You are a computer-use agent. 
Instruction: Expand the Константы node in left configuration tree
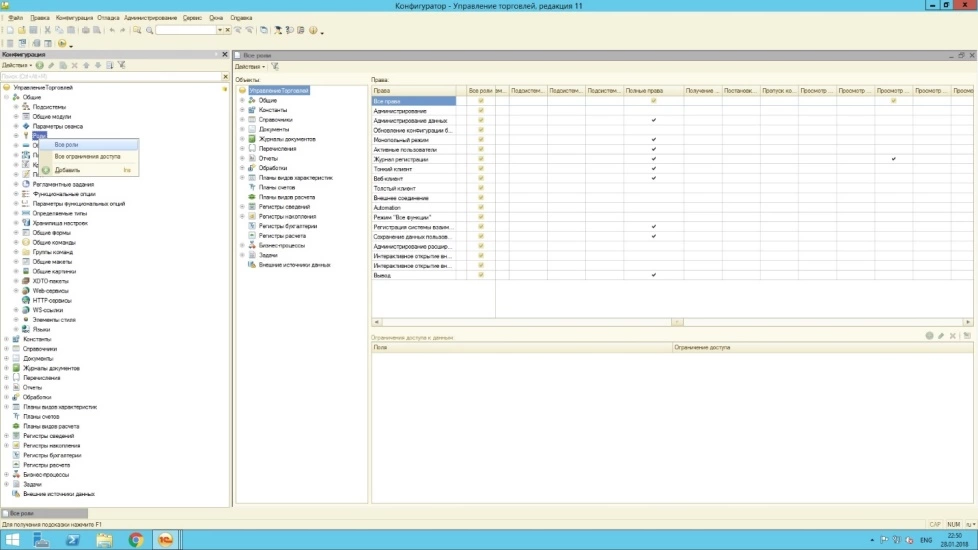[x=6, y=339]
